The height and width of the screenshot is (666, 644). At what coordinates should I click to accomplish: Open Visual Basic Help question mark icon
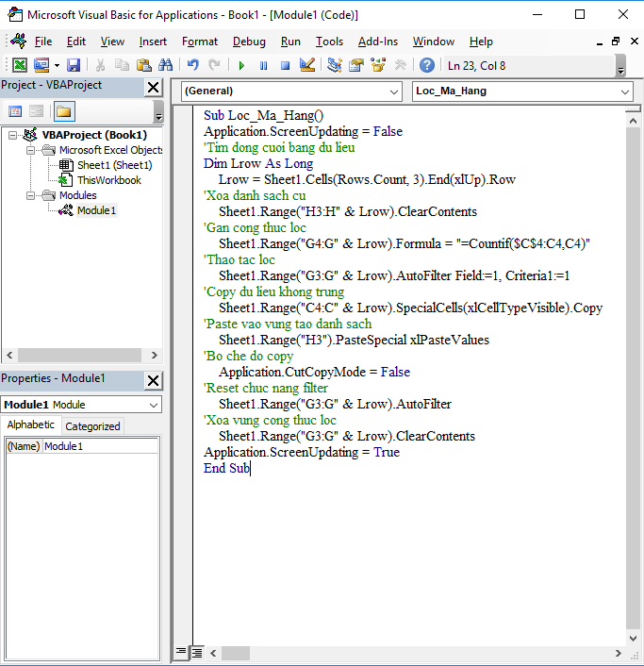pyautogui.click(x=427, y=65)
